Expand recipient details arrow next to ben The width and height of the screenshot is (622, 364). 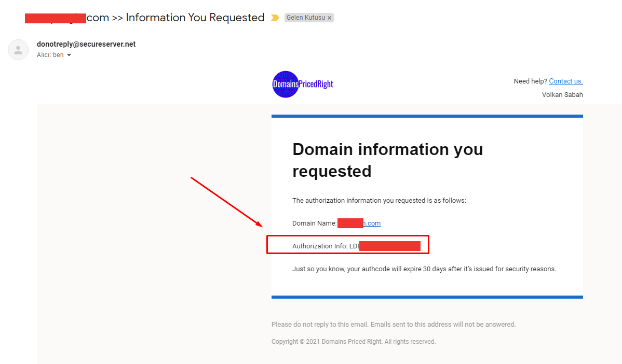[x=69, y=55]
